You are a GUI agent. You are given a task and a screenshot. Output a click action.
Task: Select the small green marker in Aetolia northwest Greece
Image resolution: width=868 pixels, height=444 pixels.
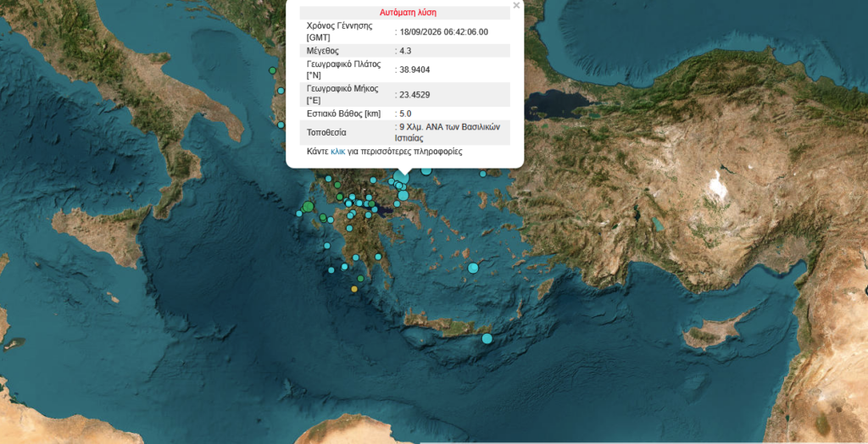click(x=337, y=185)
